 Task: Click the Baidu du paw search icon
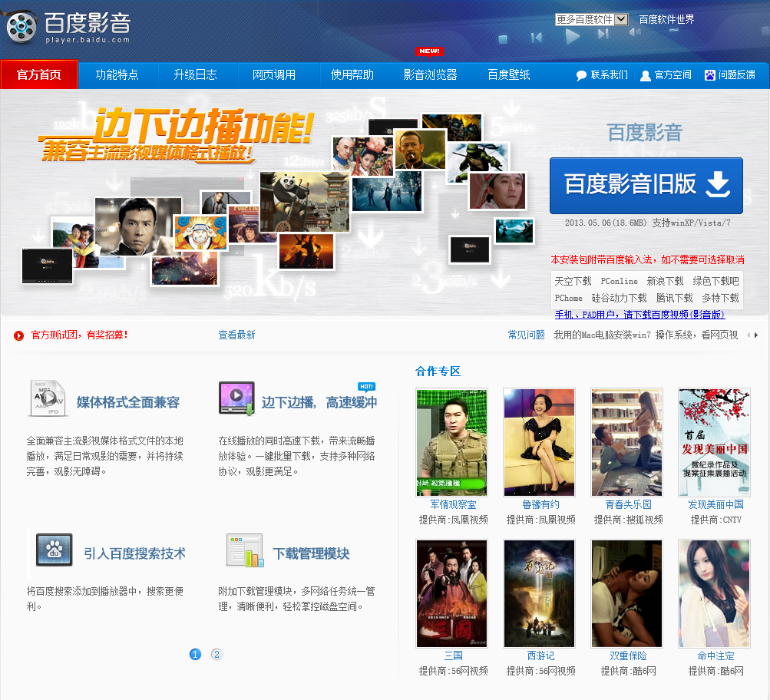coord(54,550)
